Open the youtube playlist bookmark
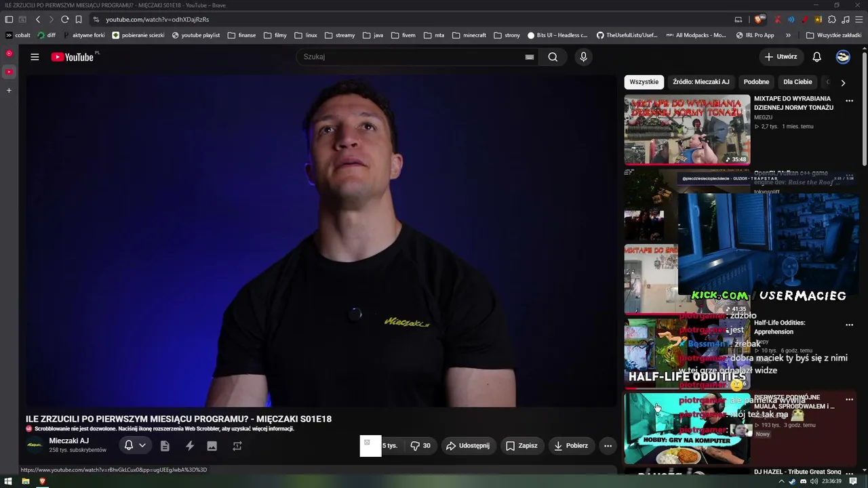This screenshot has width=868, height=488. tap(196, 35)
